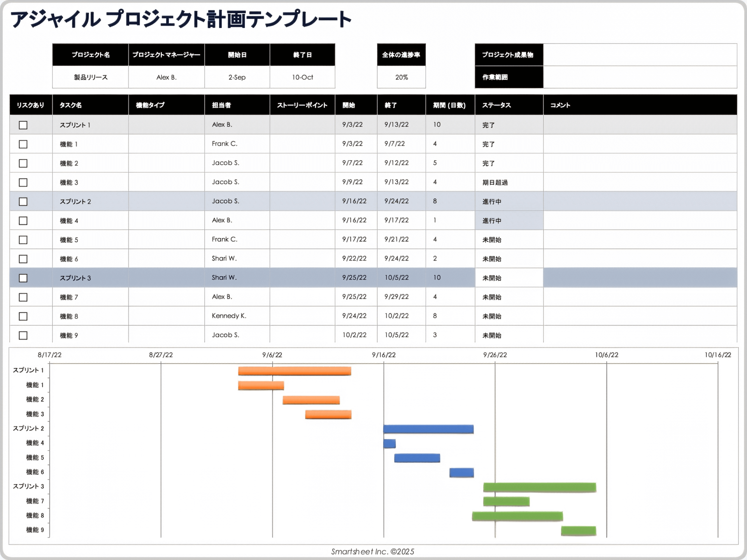The width and height of the screenshot is (747, 560).
Task: Click the 期間 (日数) column header
Action: tap(450, 105)
